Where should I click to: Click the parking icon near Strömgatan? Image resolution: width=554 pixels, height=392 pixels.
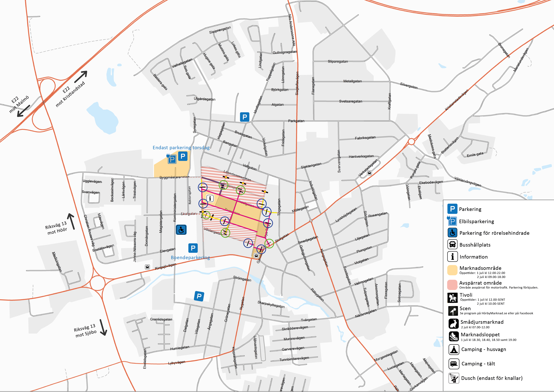tap(199, 296)
